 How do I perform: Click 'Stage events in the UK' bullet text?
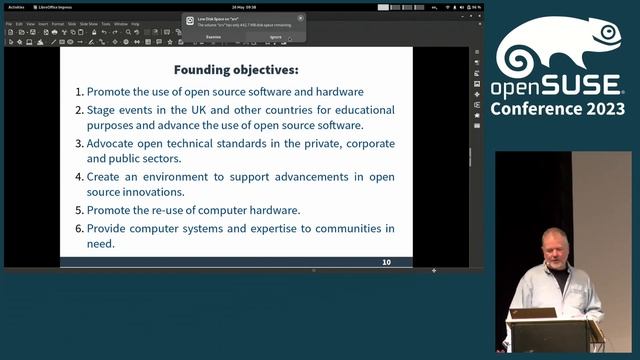(240, 118)
